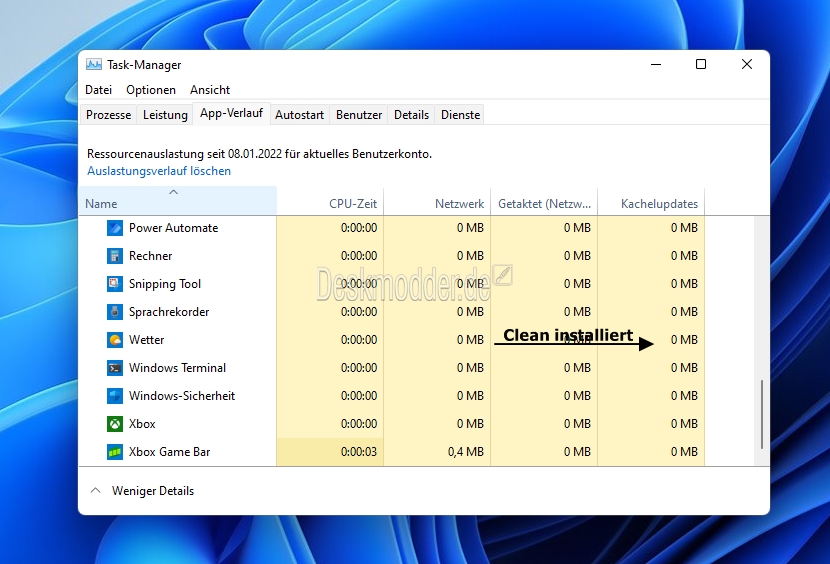830x564 pixels.
Task: Click the Snipping Tool icon
Action: tap(115, 284)
